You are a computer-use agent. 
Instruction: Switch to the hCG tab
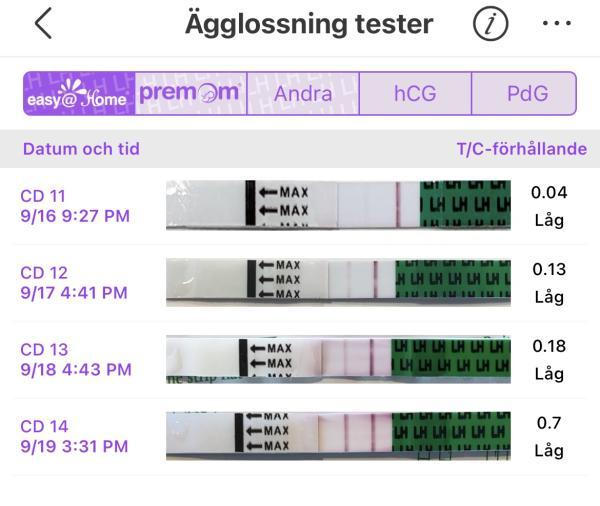coord(415,93)
